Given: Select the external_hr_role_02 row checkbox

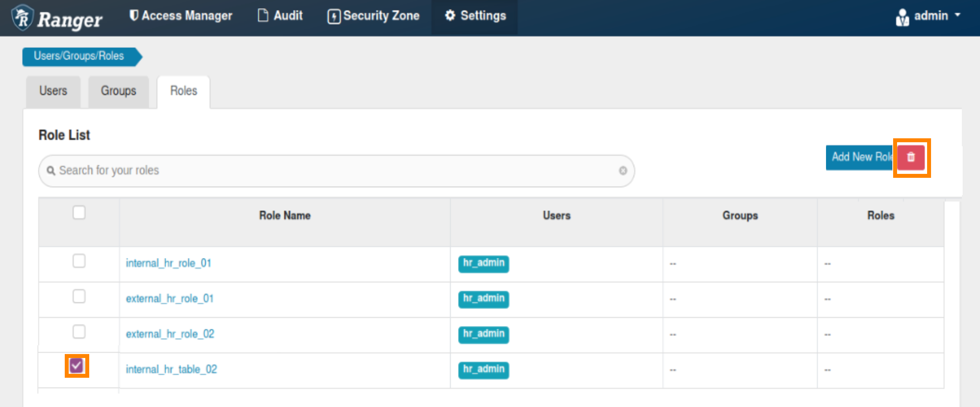Looking at the screenshot, I should (x=79, y=332).
